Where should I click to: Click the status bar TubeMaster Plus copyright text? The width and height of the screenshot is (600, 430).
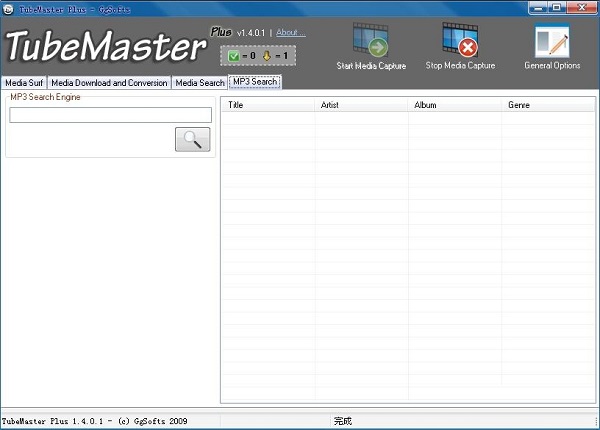tap(95, 421)
